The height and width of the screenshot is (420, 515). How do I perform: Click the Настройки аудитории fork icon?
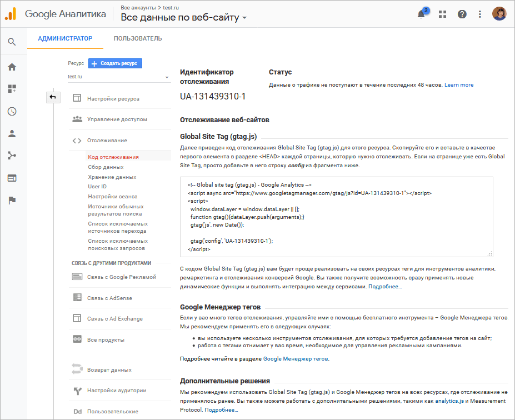click(78, 391)
